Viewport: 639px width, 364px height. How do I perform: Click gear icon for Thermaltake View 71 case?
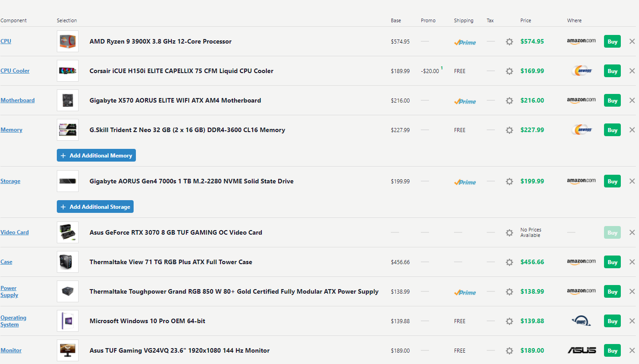[x=509, y=262]
